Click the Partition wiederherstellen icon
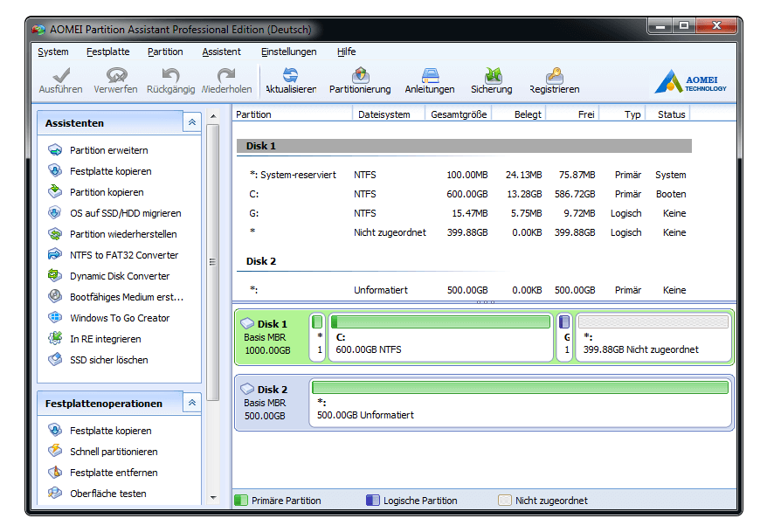This screenshot has width=767, height=532. coord(55,234)
